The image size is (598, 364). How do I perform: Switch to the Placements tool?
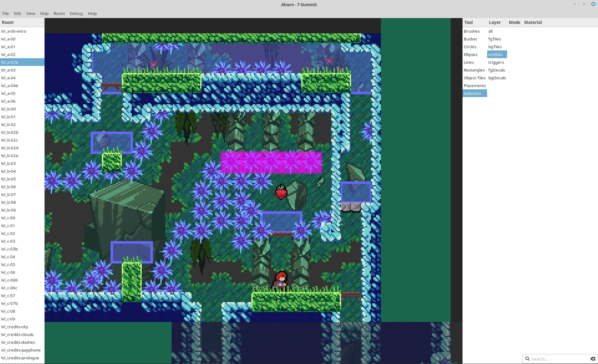475,86
